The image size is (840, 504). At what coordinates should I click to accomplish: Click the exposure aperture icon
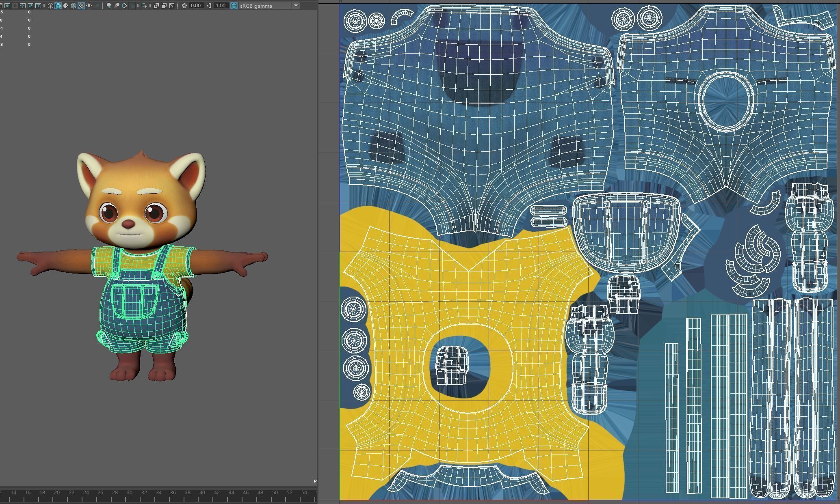(184, 6)
